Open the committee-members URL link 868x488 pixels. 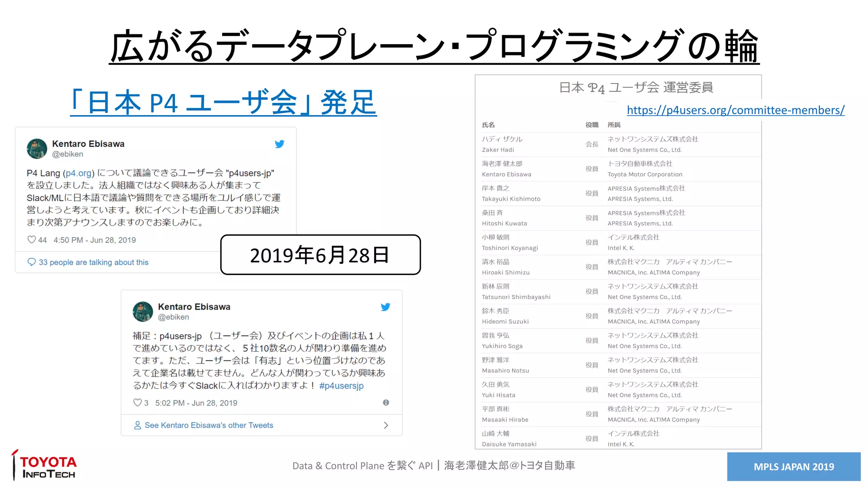click(x=735, y=110)
